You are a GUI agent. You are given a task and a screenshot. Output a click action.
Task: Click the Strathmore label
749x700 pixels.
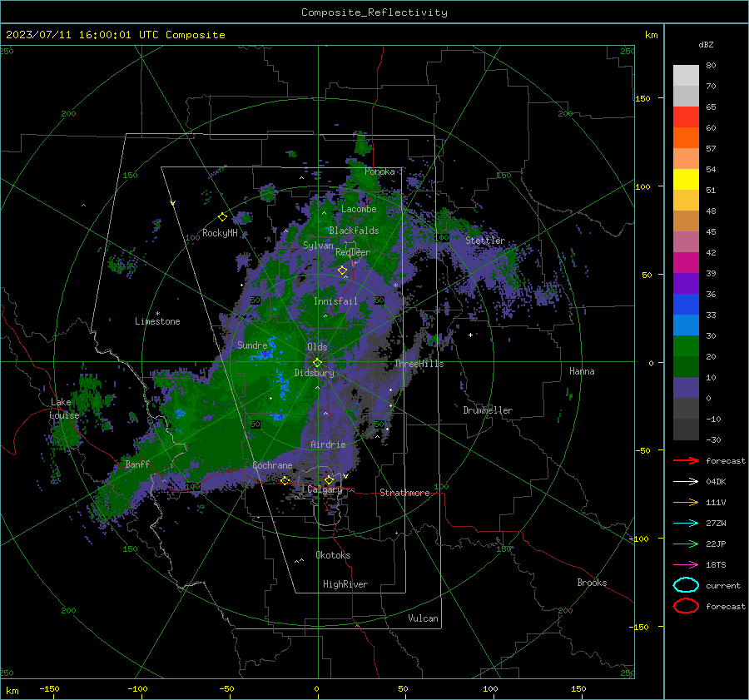404,493
